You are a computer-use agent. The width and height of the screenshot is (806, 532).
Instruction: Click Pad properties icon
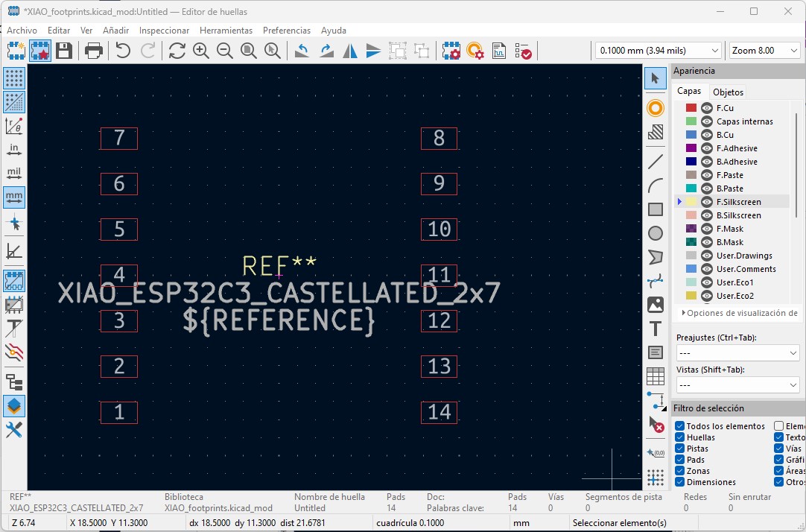[x=475, y=51]
